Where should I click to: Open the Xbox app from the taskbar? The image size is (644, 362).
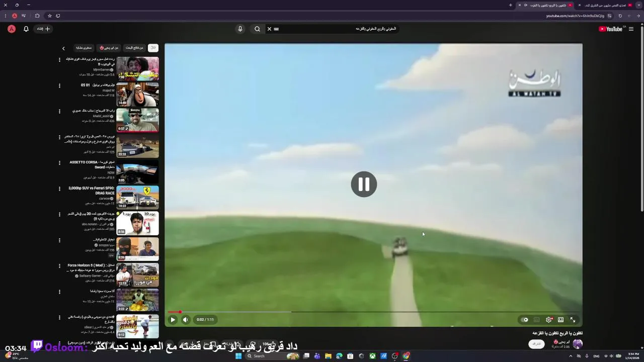pos(372,356)
